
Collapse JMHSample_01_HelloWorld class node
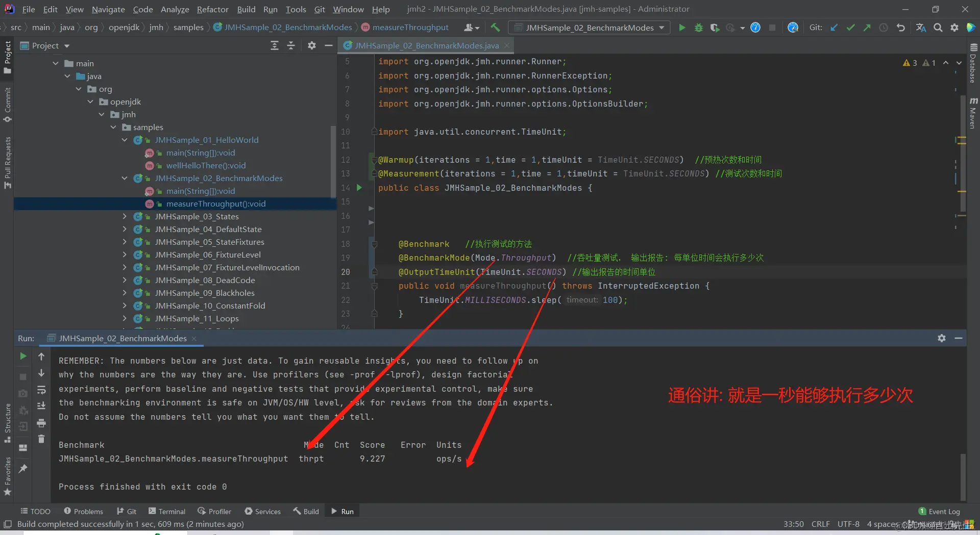pos(125,140)
